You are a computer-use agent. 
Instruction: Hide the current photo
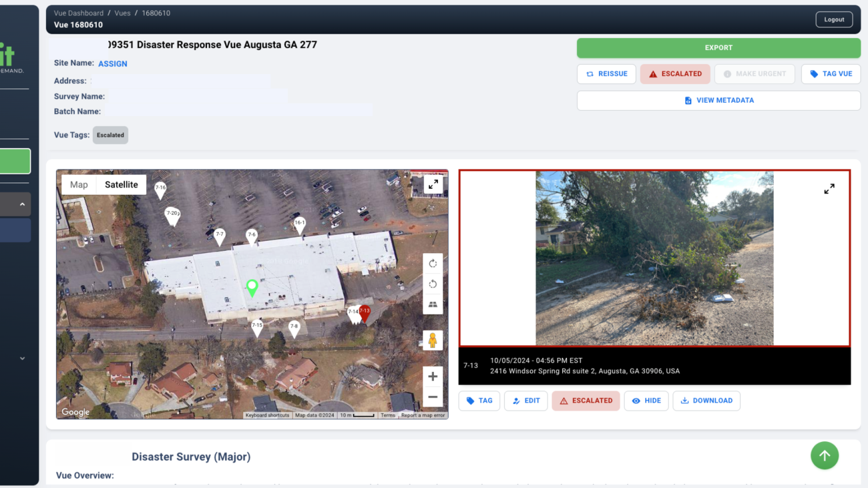click(x=646, y=401)
